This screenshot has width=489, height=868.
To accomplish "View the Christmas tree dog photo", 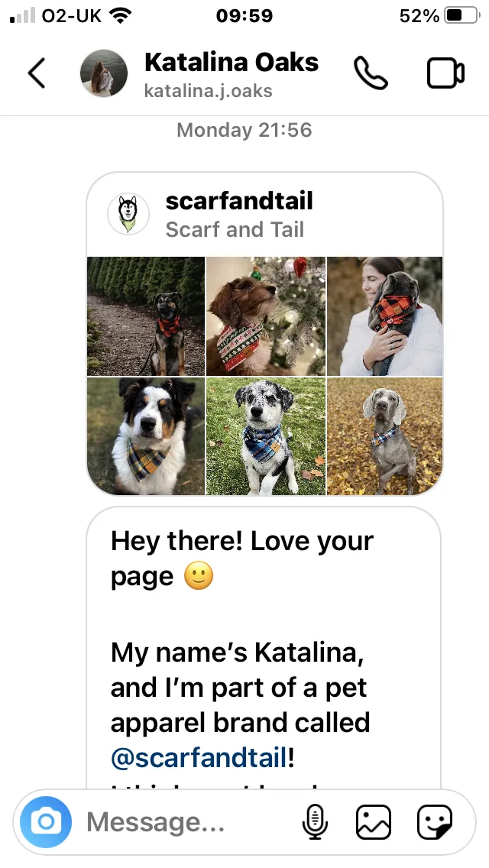I will pyautogui.click(x=266, y=316).
